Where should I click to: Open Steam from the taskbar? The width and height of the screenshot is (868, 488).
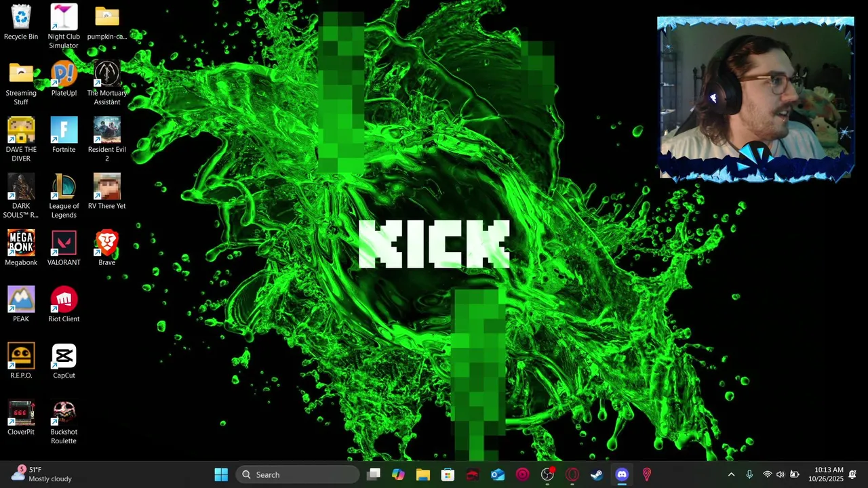[x=597, y=474]
